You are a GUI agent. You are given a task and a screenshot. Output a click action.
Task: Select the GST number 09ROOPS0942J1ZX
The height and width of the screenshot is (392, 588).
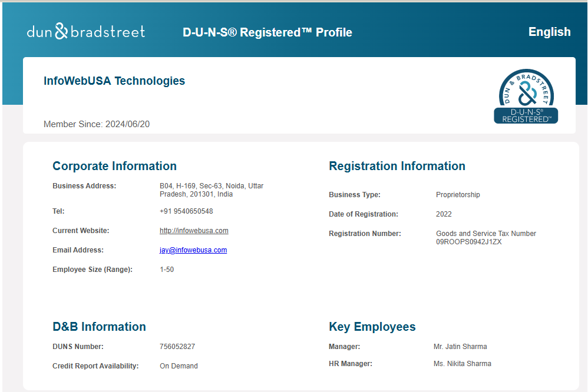469,242
